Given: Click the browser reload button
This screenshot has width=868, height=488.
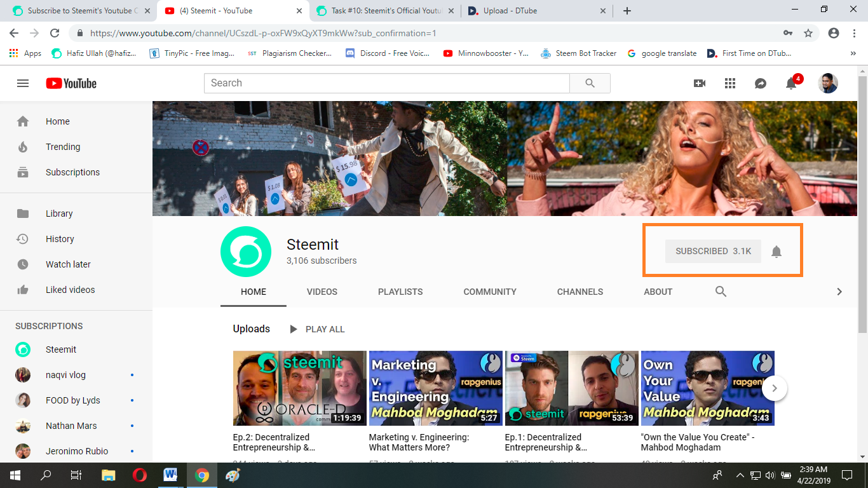Looking at the screenshot, I should [x=55, y=33].
